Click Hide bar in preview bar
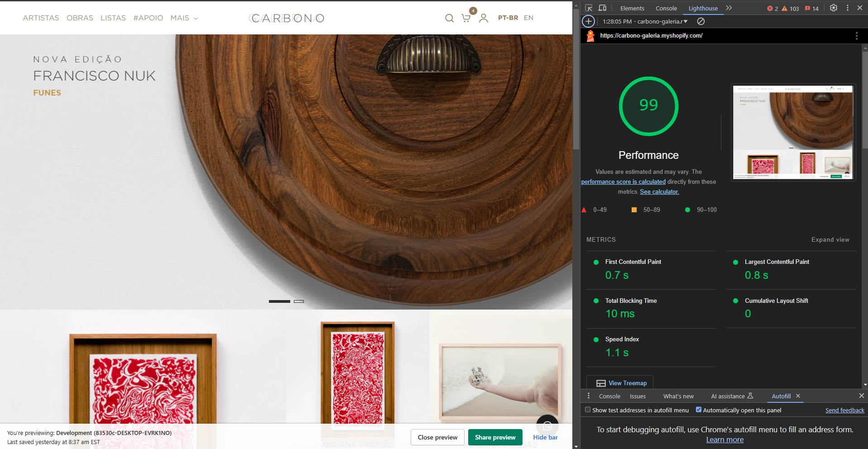The image size is (868, 449). pyautogui.click(x=545, y=437)
